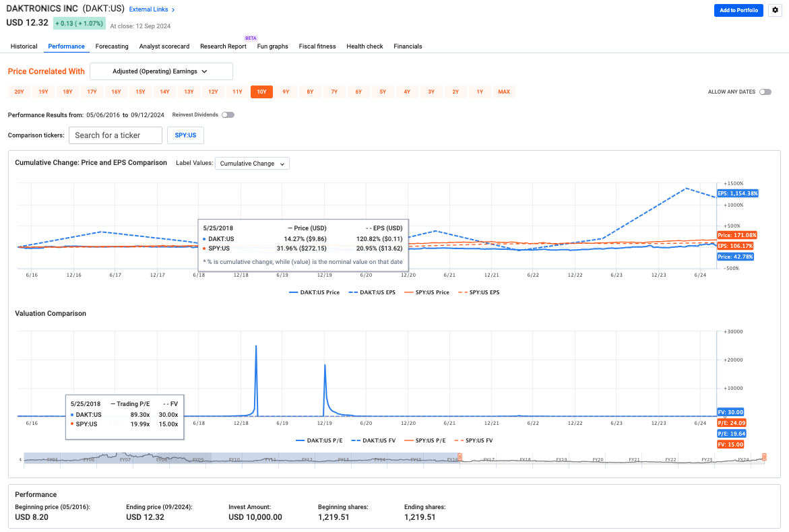Click the EPS: 1,154.38% chart label
This screenshot has height=532, width=789.
click(738, 193)
